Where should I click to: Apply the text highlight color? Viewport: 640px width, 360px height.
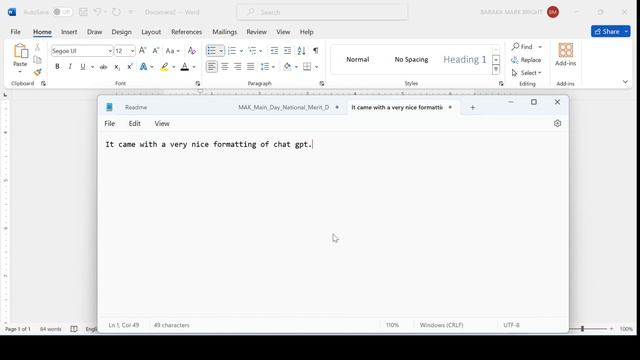[164, 67]
